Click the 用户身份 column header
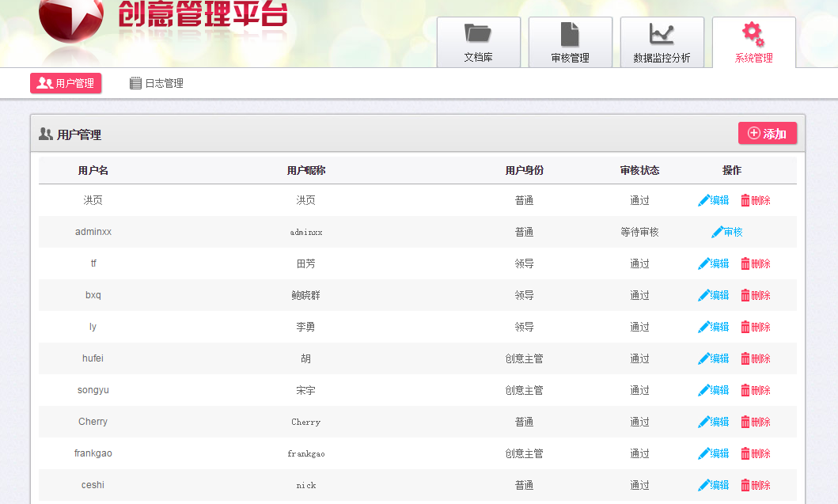Viewport: 838px width, 504px height. point(525,170)
